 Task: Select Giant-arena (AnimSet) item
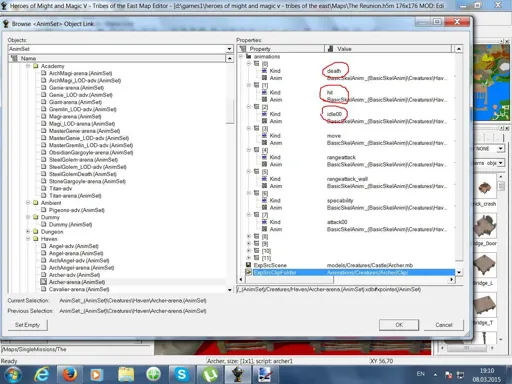coord(75,102)
